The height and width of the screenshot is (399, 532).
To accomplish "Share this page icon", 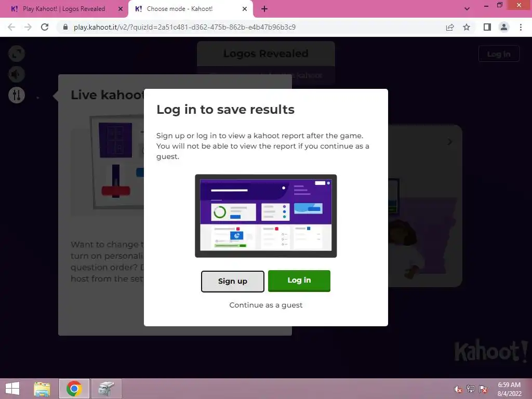I will [x=450, y=27].
